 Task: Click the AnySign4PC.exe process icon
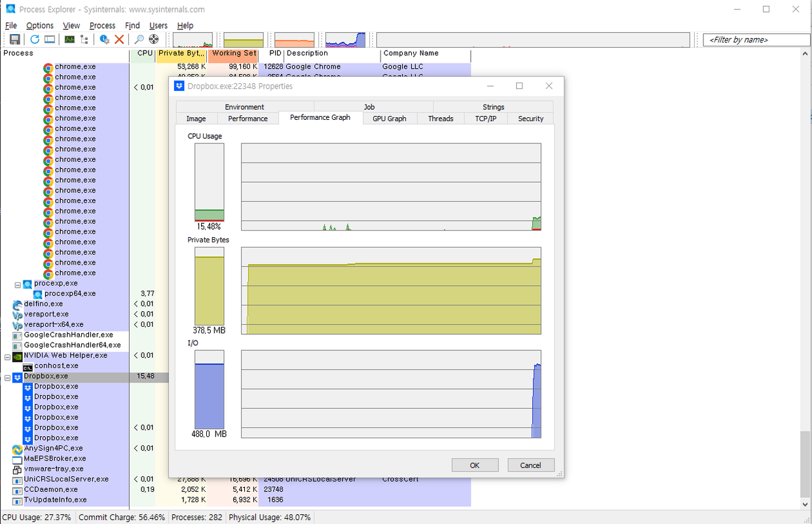pos(18,449)
